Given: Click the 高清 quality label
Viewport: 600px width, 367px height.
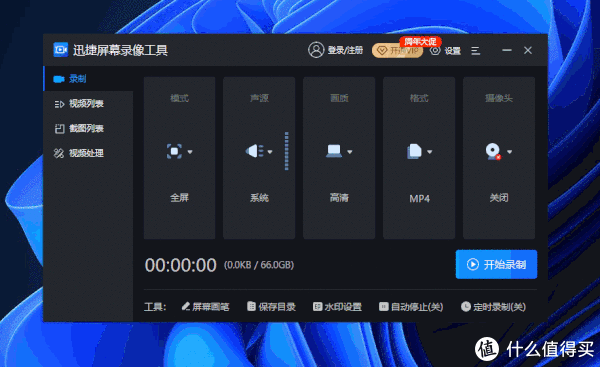Looking at the screenshot, I should coord(339,197).
